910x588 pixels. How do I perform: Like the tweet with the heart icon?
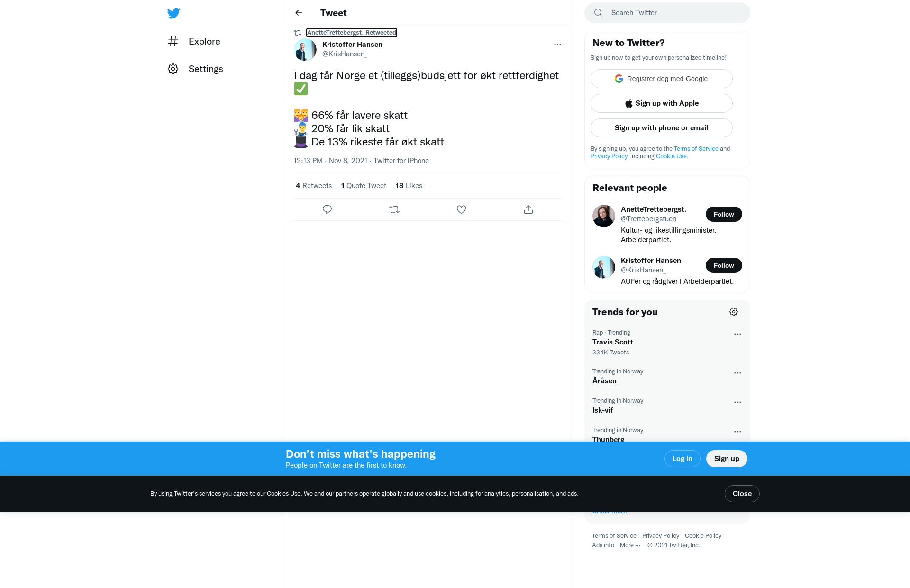click(461, 209)
